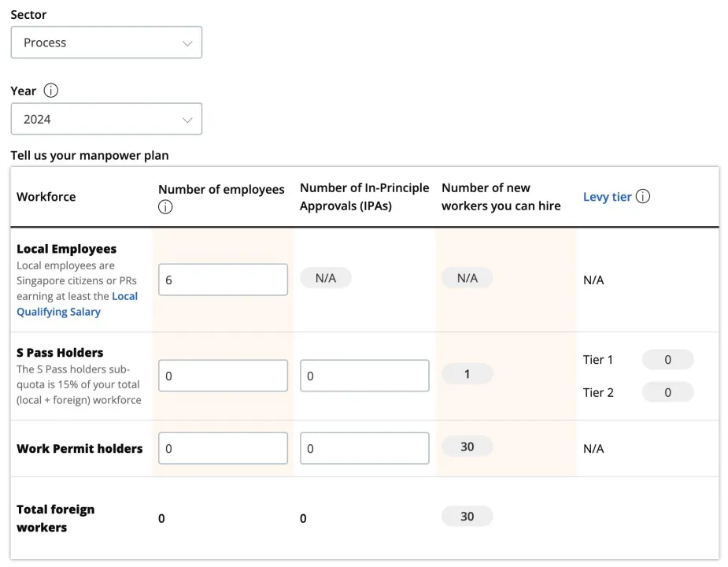Open the Levy tier link

click(x=607, y=197)
